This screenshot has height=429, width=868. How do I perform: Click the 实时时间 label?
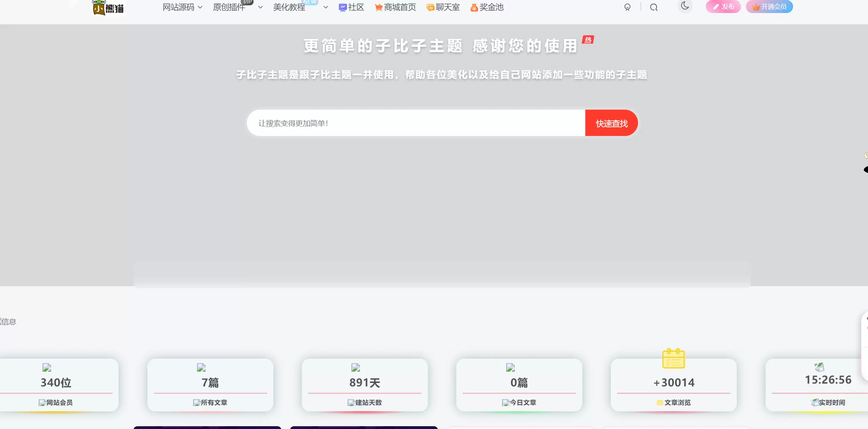(832, 403)
